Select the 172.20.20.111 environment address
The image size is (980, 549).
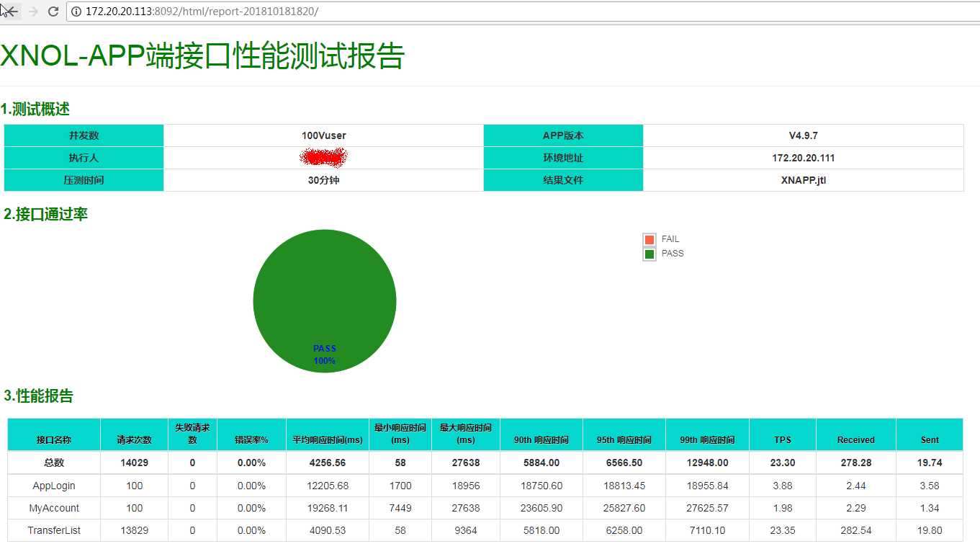click(804, 158)
